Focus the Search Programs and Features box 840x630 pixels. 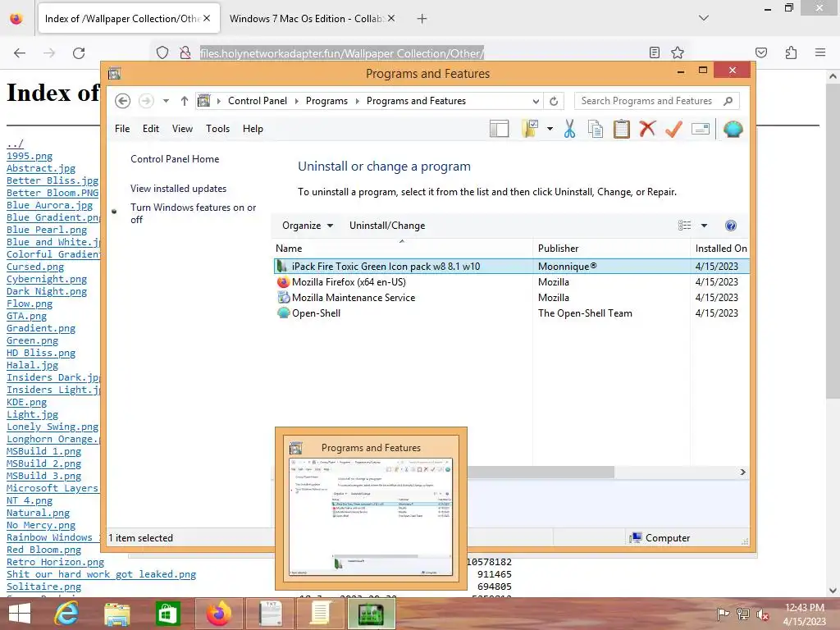pos(657,101)
